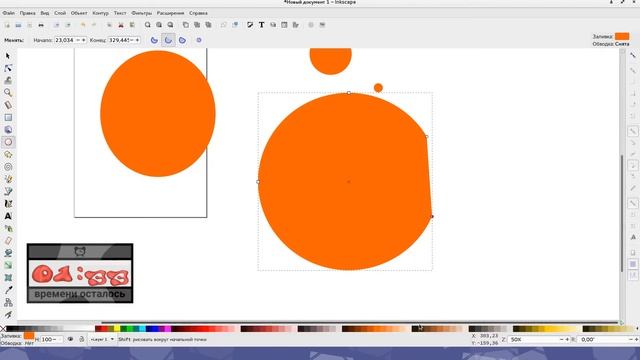Click the Print icon in toolbar
This screenshot has height=360, width=640.
coord(41,25)
